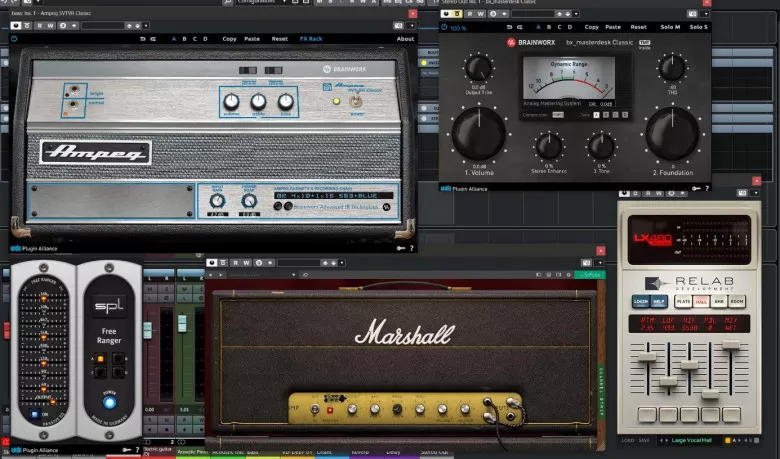Open Marshall window preset dropdown arrow
This screenshot has width=780, height=459.
342,263
